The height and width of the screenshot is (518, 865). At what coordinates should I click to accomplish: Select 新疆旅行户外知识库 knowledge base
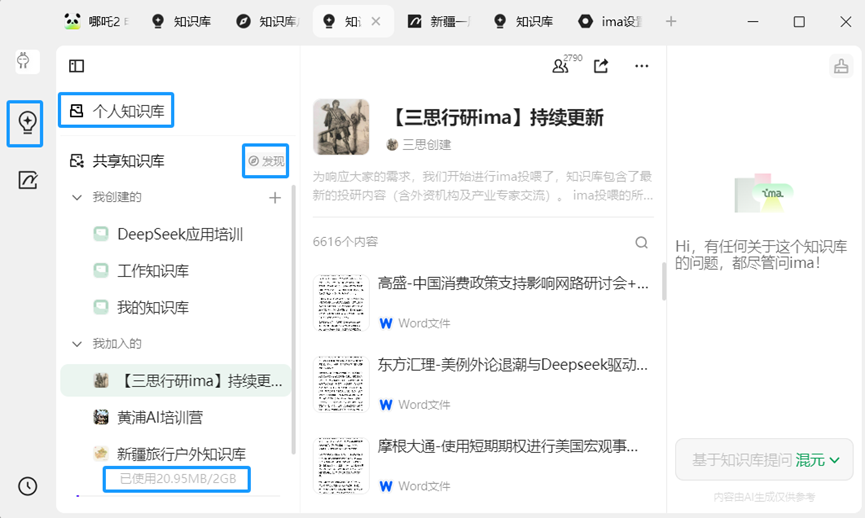[175, 453]
